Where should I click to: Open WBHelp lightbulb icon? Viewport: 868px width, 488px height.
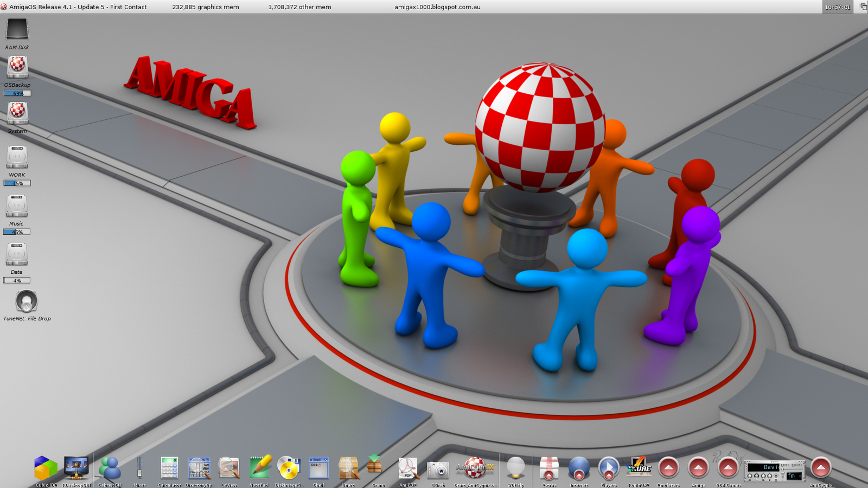point(515,467)
